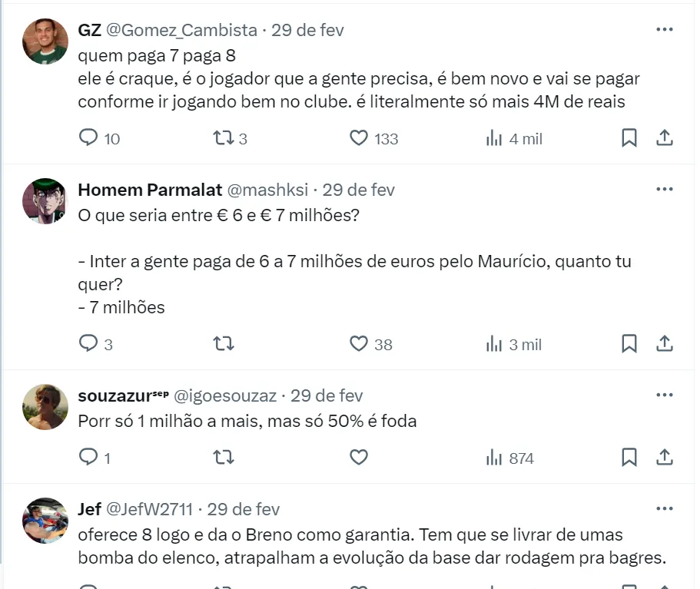Bookmark GZ's tweet
Screen dimensions: 700x589
coord(629,138)
